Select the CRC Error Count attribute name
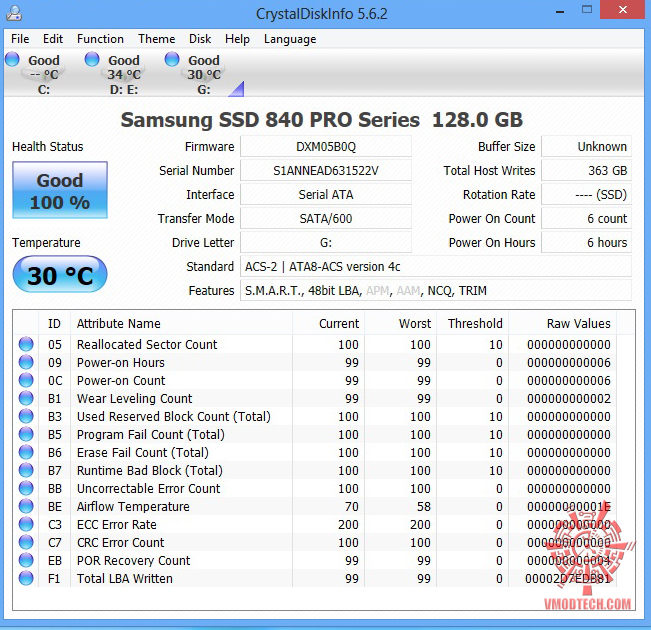Screen dimensions: 651x630 click(x=120, y=542)
